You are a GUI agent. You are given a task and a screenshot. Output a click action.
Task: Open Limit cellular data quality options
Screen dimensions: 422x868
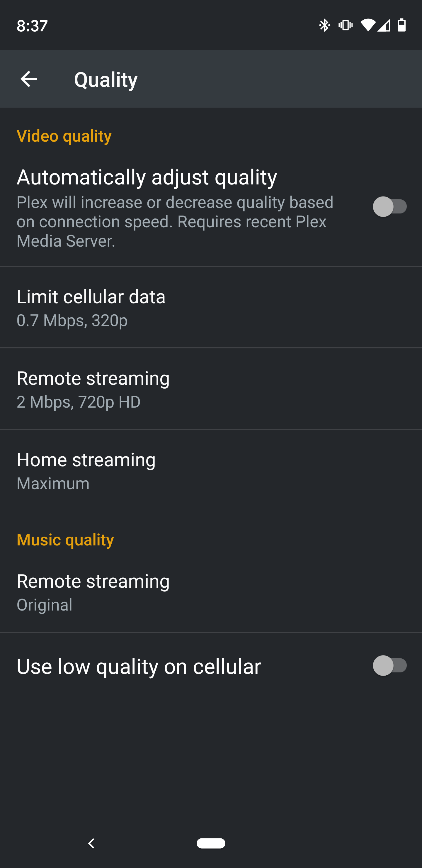pyautogui.click(x=211, y=307)
